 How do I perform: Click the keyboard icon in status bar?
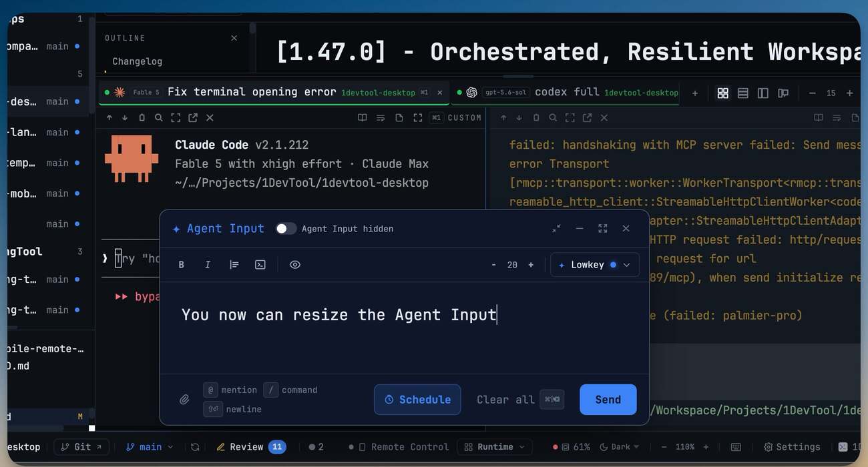coord(736,447)
